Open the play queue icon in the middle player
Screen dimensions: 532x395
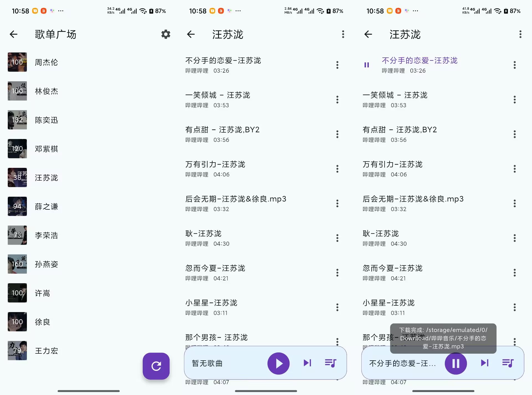[x=331, y=363]
